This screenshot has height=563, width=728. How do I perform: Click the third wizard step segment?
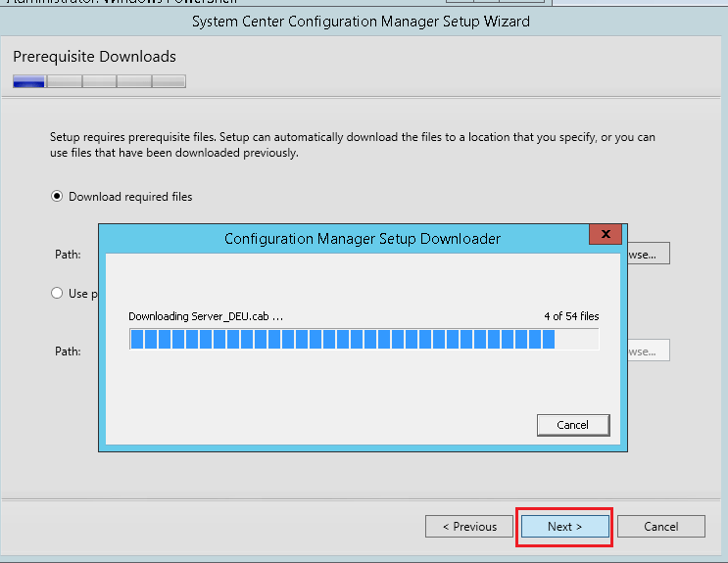(x=99, y=81)
